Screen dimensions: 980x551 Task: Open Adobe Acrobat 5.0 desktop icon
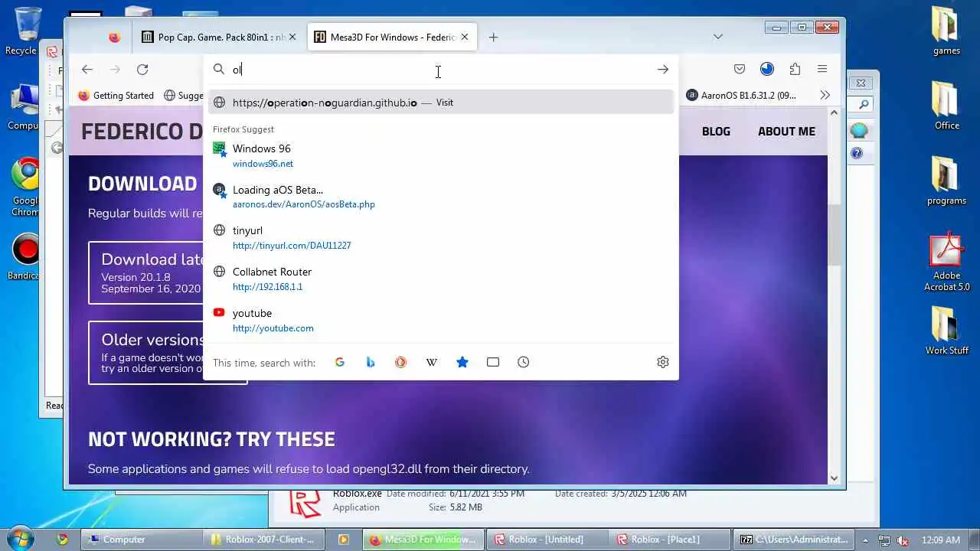(946, 261)
